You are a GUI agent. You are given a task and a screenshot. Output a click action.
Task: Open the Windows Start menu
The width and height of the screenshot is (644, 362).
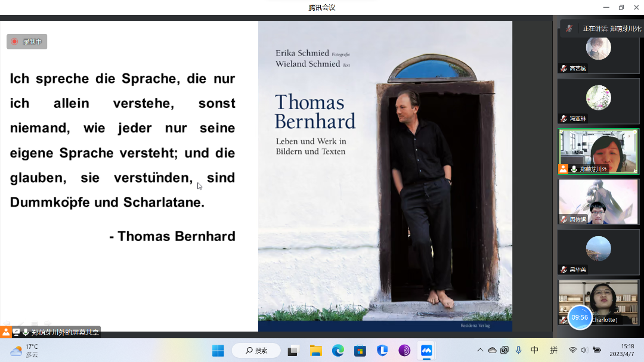coord(218,351)
